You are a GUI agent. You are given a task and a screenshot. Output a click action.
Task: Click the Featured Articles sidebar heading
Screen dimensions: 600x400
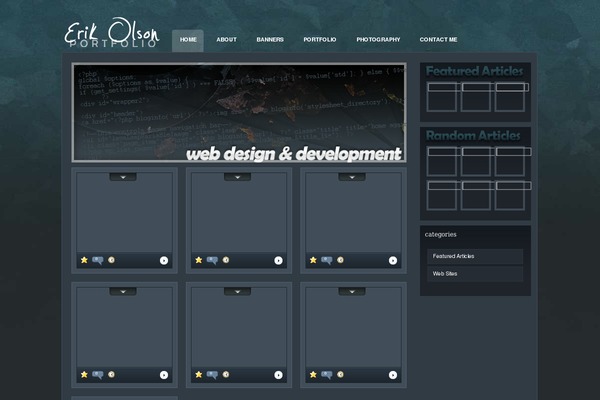coord(474,71)
